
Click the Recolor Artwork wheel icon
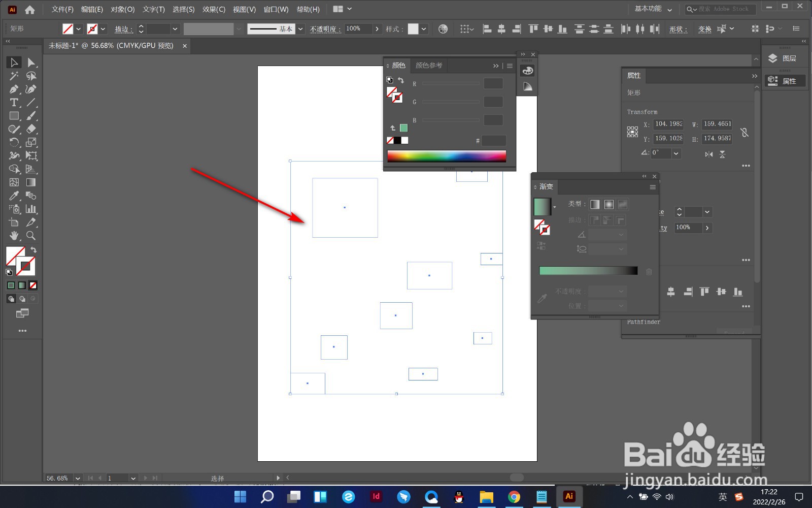coord(443,29)
